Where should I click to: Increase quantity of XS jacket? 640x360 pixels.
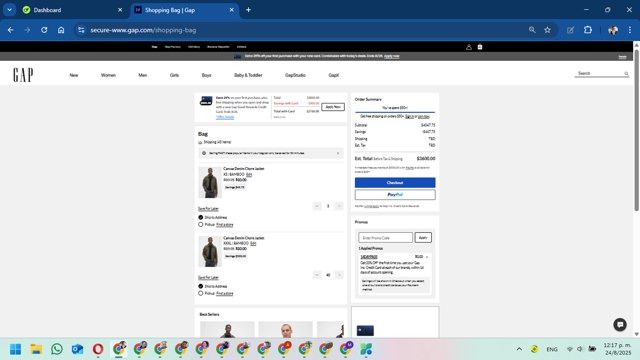pyautogui.click(x=339, y=206)
